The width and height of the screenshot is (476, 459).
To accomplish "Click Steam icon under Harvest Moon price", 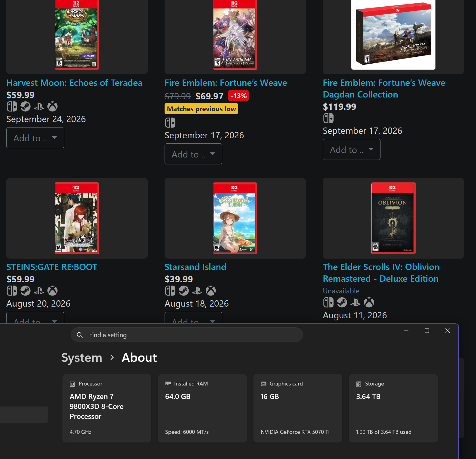I will click(x=26, y=106).
